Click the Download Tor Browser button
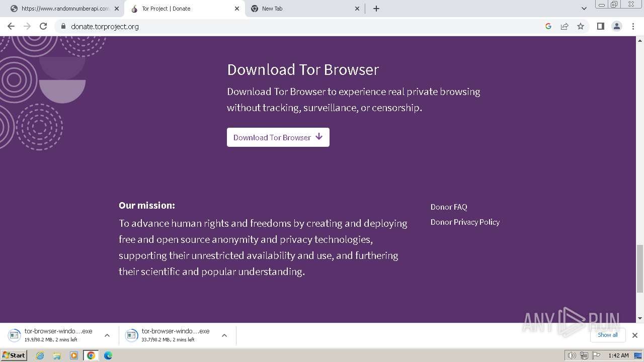Screen dimensions: 644x362 click(278, 137)
